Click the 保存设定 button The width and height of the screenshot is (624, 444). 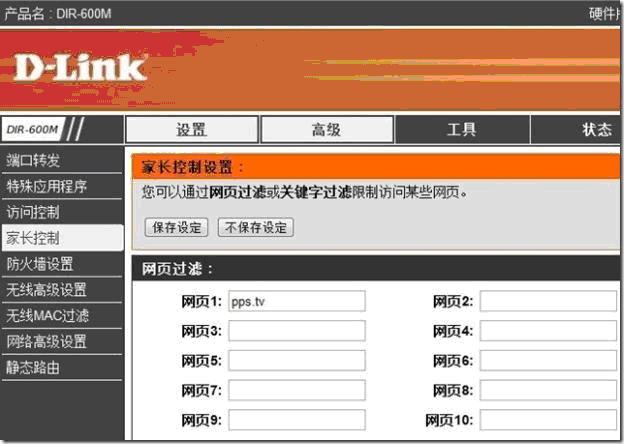177,227
